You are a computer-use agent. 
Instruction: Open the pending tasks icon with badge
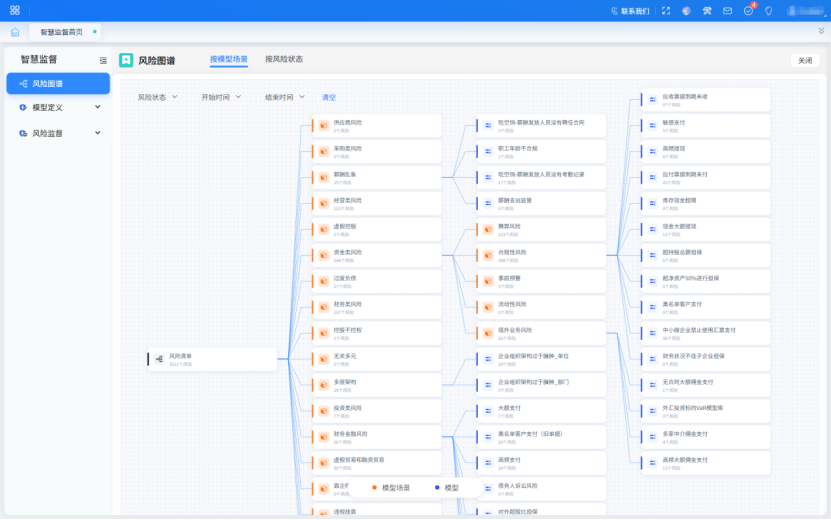coord(748,11)
